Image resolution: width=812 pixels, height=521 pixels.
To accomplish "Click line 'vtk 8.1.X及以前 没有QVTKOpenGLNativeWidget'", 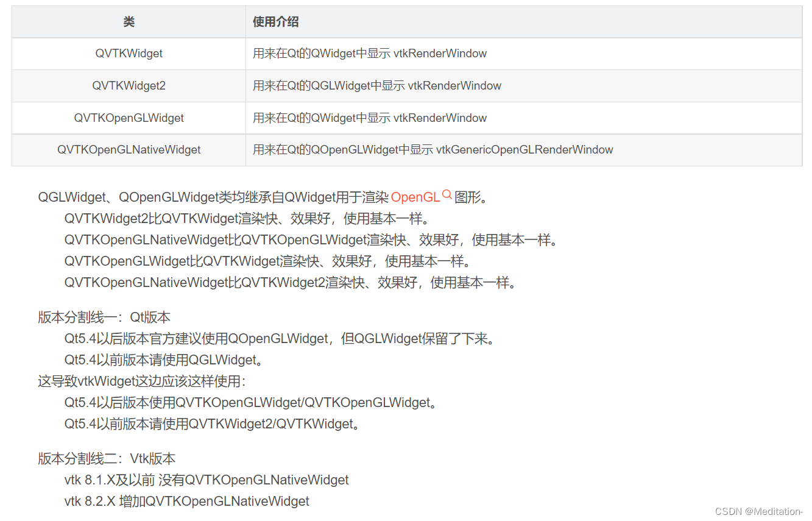I will pyautogui.click(x=207, y=480).
